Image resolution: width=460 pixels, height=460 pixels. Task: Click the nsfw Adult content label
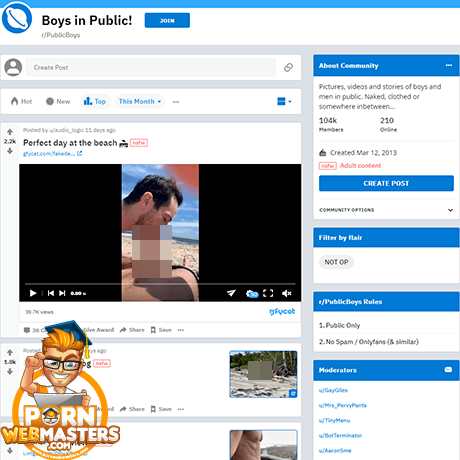(x=350, y=166)
